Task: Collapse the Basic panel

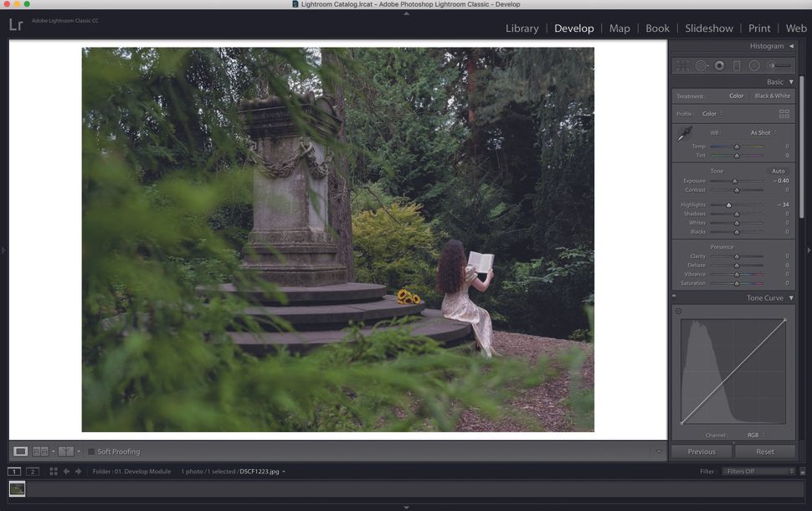Action: [790, 81]
